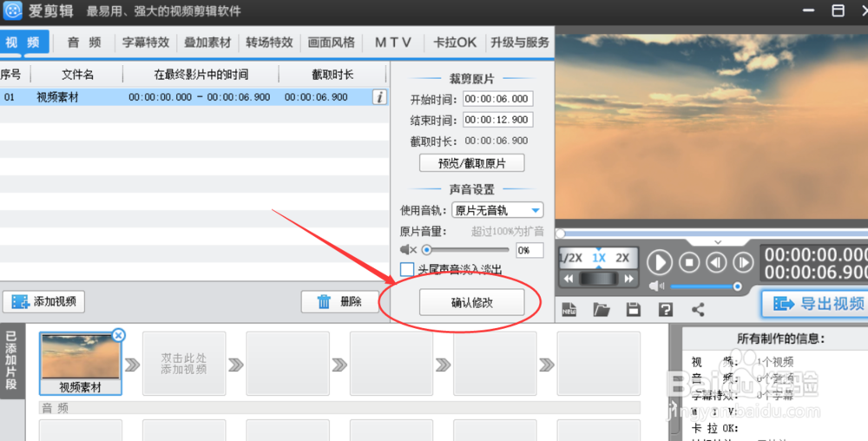Open the 字幕特效 tab

(x=146, y=43)
